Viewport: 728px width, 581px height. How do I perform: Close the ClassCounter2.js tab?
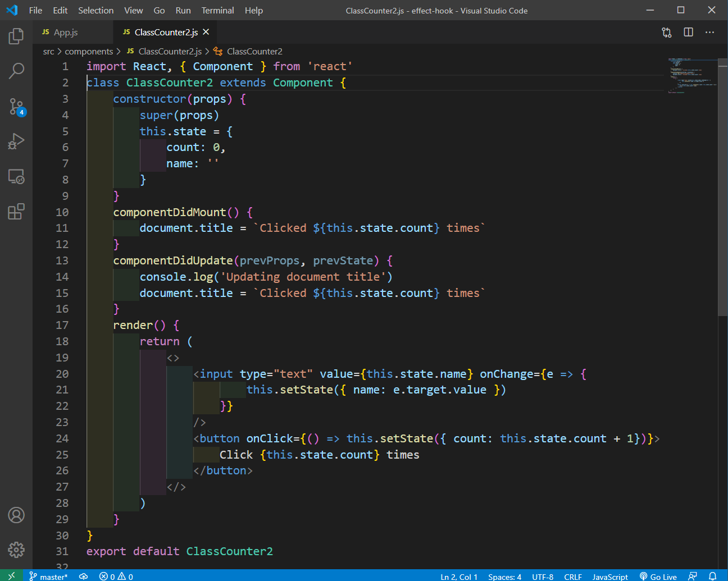coord(206,32)
